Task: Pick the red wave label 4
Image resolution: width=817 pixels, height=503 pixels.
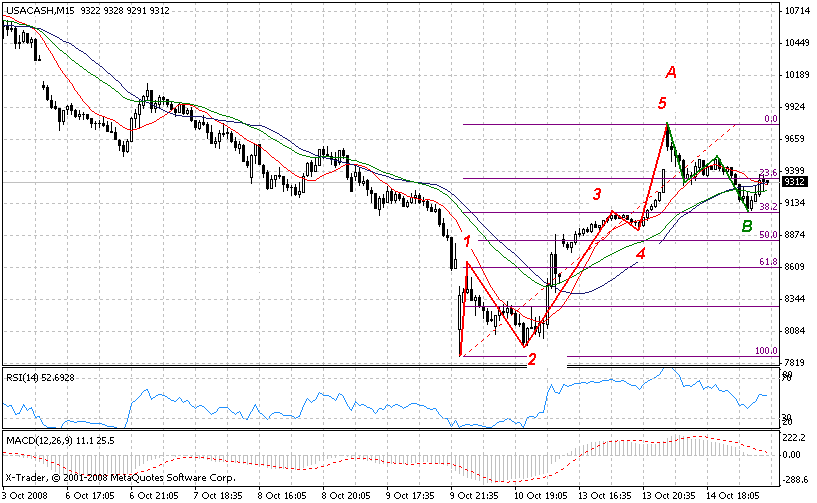Action: click(x=640, y=254)
